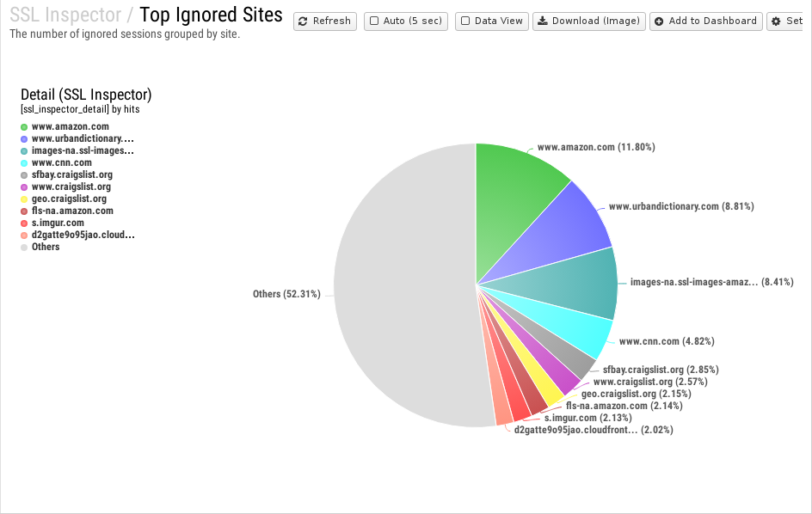Image resolution: width=812 pixels, height=514 pixels.
Task: Click Add to Dashboard button
Action: 706,21
